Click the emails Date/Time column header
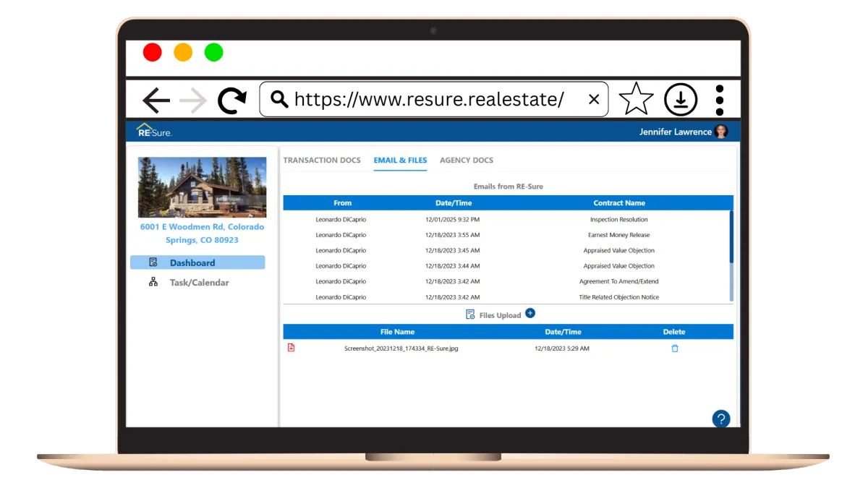Image resolution: width=868 pixels, height=488 pixels. (454, 203)
